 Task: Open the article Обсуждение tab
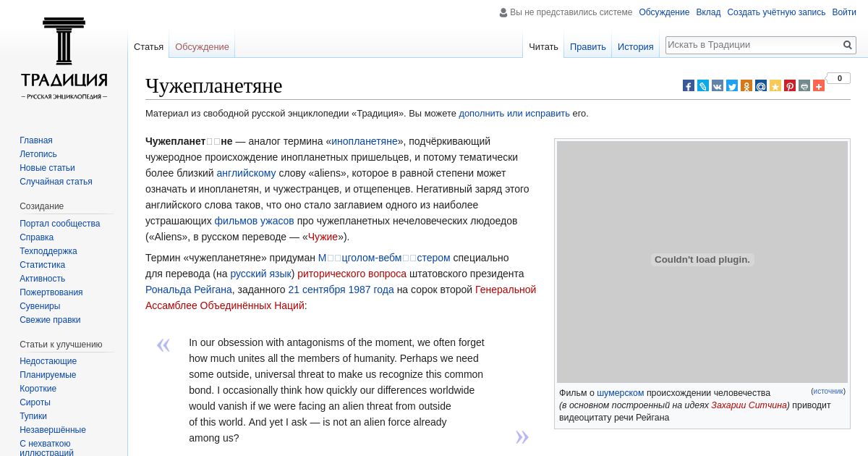pyautogui.click(x=202, y=46)
